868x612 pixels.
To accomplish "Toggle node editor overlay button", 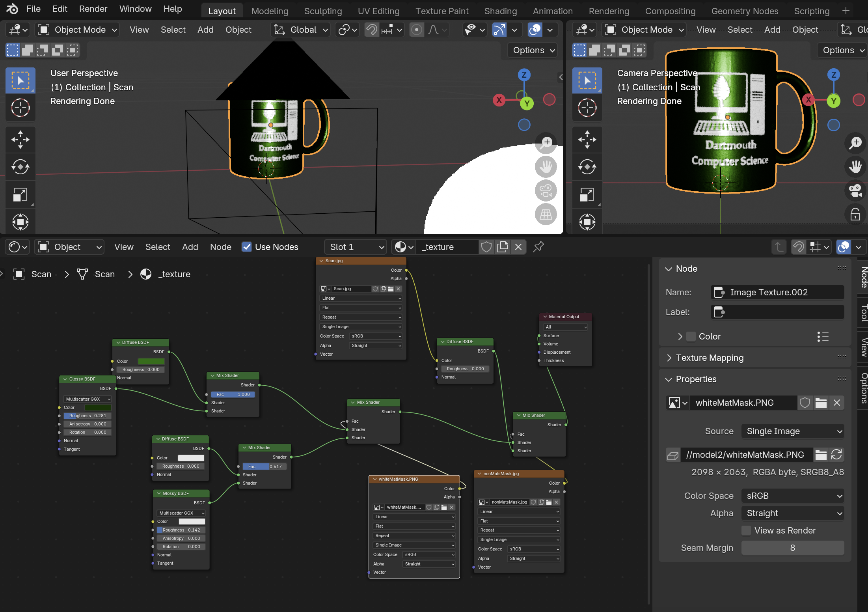I will [844, 247].
